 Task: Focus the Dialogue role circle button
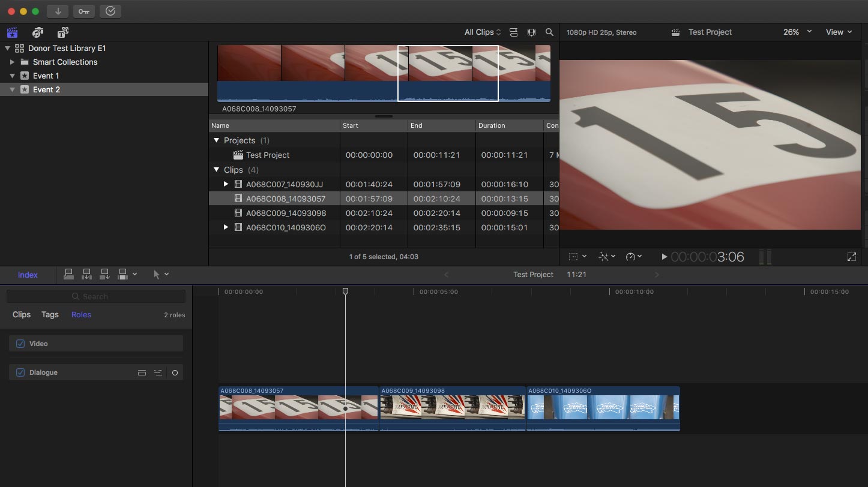[175, 372]
